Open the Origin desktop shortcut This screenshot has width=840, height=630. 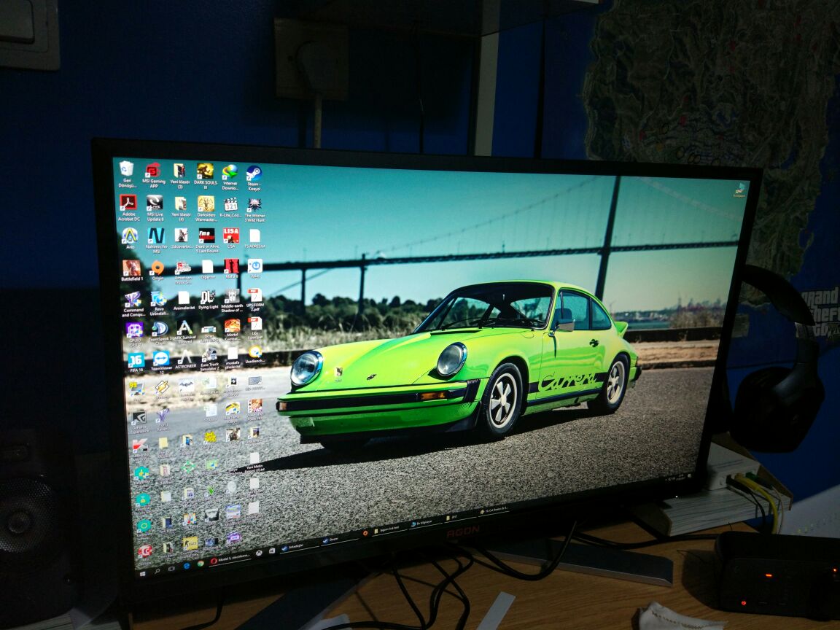[x=157, y=271]
